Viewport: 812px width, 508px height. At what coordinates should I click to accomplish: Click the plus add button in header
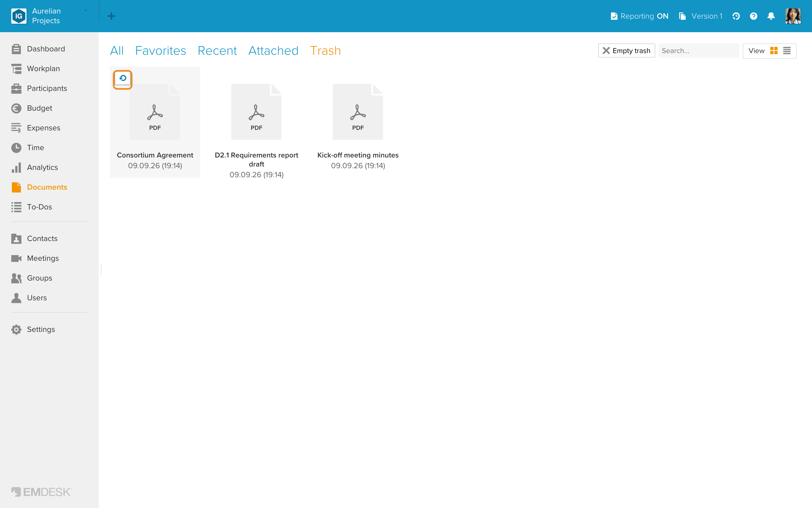coord(111,16)
